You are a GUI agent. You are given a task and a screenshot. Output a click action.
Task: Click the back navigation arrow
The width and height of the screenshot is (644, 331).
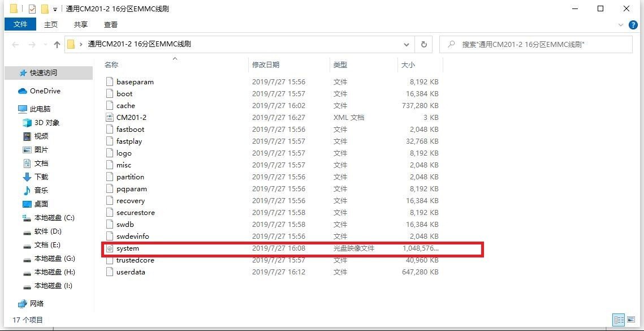click(x=16, y=44)
